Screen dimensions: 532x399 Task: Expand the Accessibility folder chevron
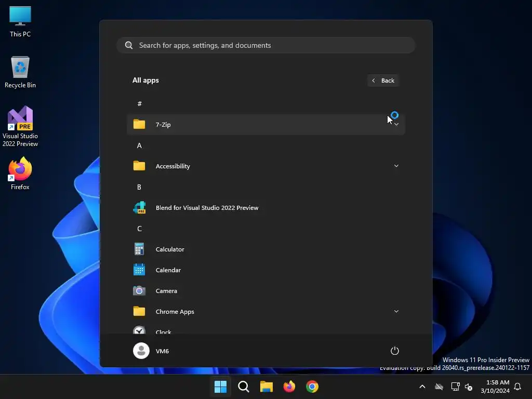396,166
